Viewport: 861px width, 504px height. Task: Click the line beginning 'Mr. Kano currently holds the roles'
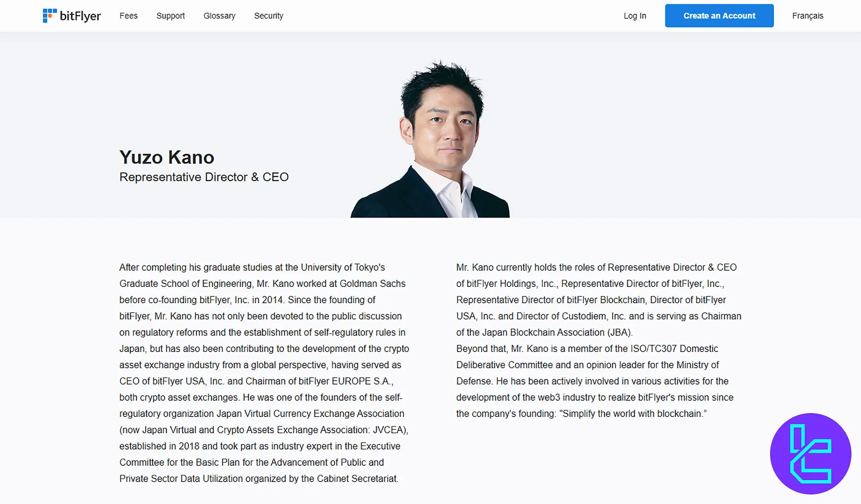coord(596,267)
